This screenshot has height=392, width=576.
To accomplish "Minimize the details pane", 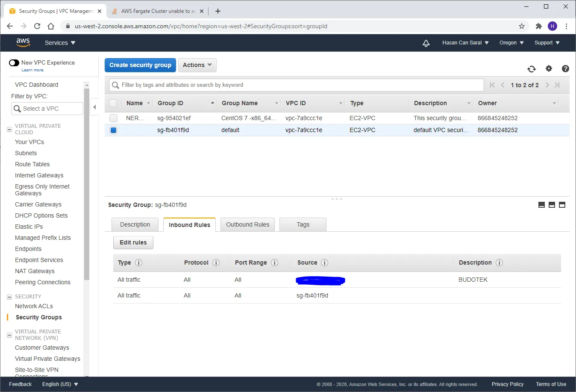I will (x=541, y=205).
